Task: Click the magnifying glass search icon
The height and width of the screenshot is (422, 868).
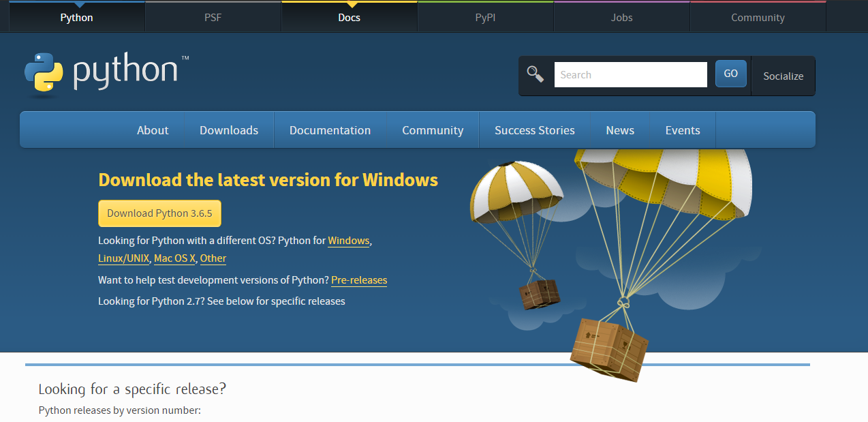Action: point(536,74)
